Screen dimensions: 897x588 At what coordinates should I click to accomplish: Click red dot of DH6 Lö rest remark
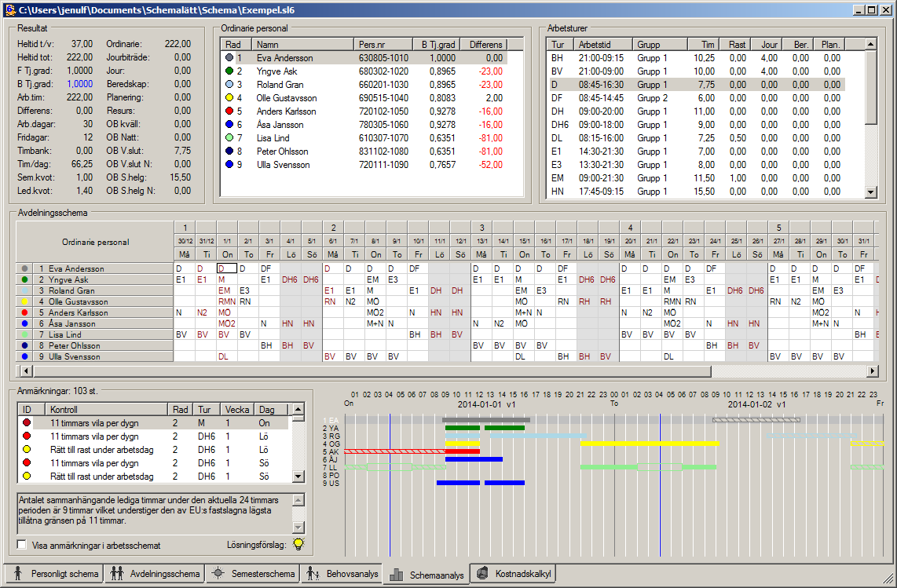pos(27,436)
